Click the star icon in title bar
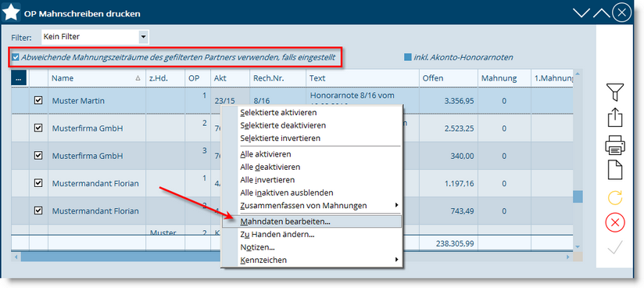Screen dimensions: 644x288 [x=12, y=13]
